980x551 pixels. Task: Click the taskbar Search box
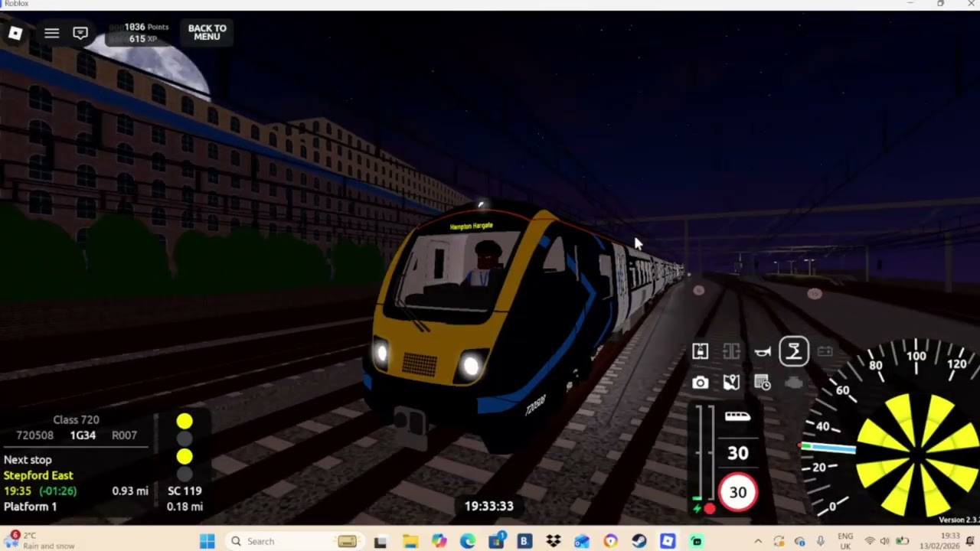(294, 541)
